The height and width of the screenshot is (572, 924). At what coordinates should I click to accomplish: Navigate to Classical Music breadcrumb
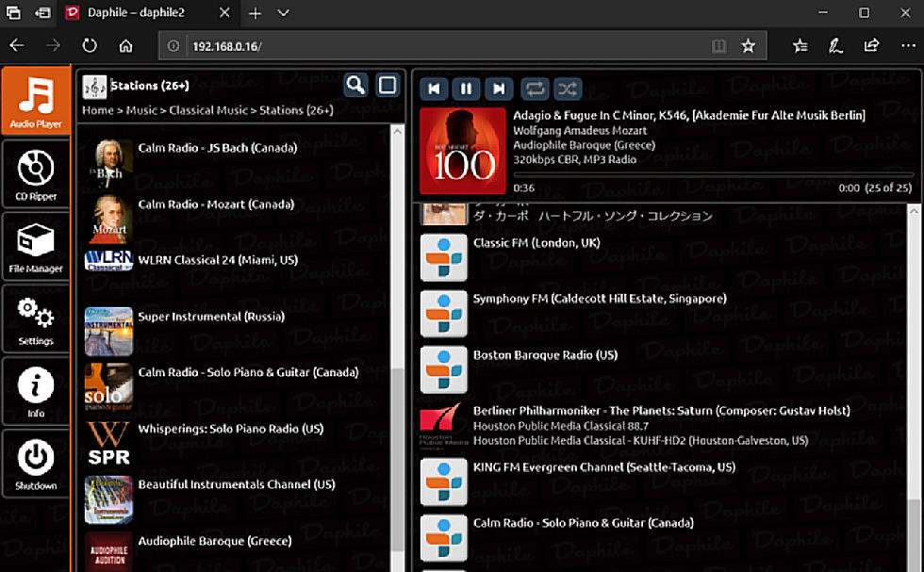[208, 110]
